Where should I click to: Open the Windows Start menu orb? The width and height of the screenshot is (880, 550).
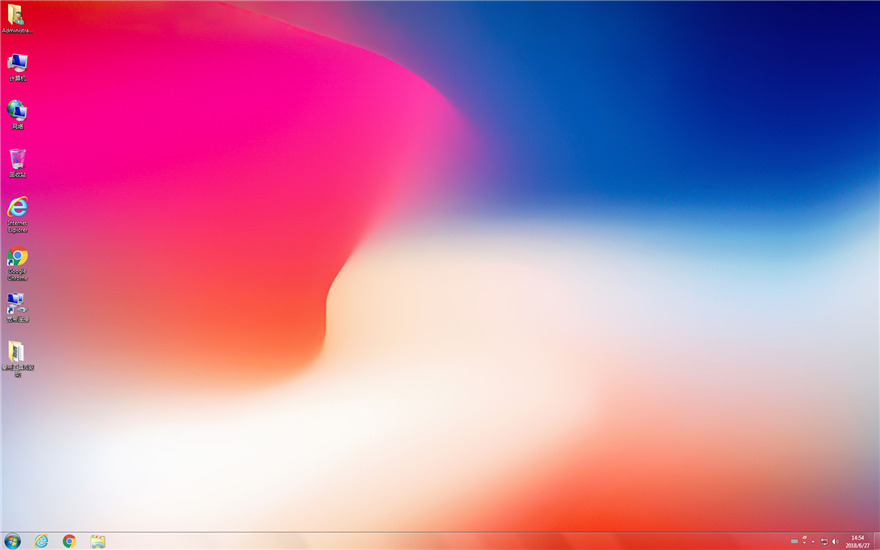coord(12,541)
